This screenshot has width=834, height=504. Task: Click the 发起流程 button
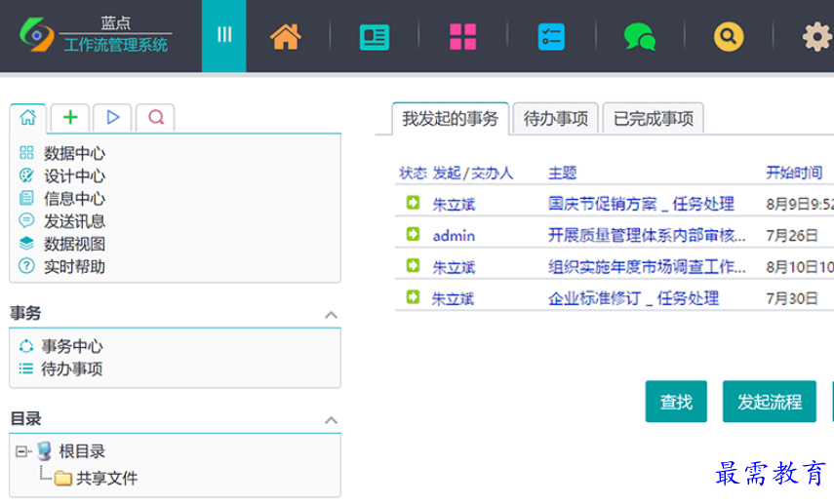click(769, 401)
